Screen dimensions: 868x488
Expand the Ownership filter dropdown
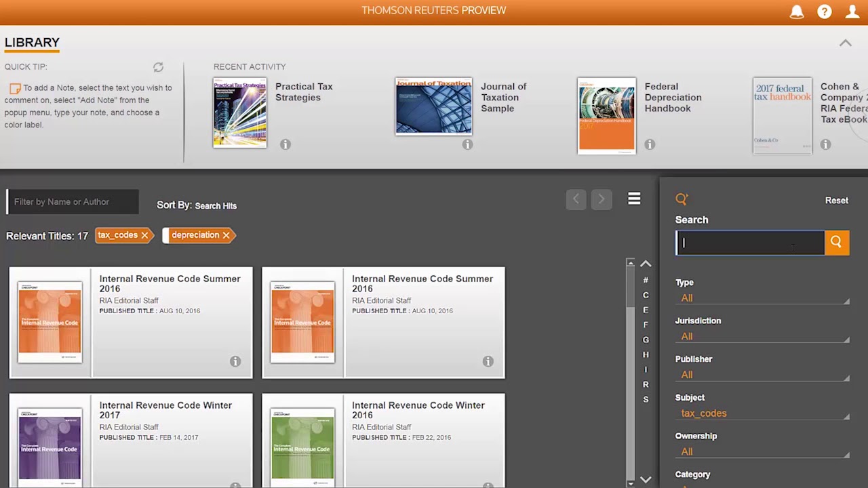coord(762,452)
